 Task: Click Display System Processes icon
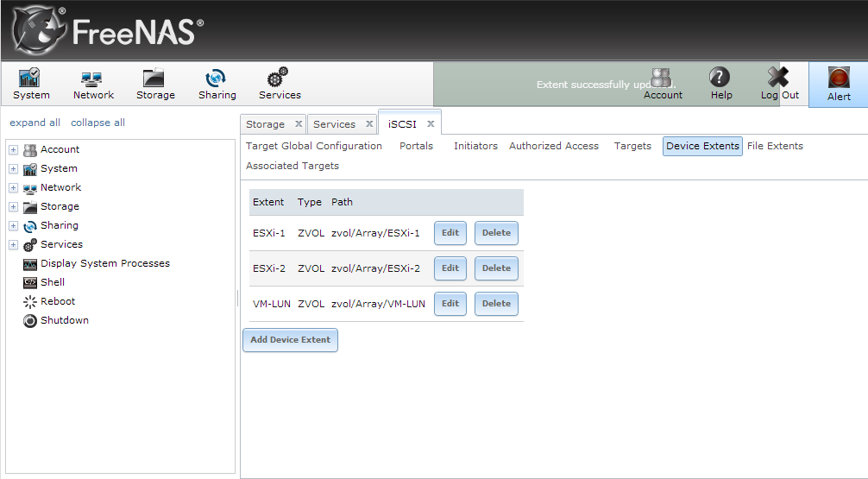tap(30, 263)
